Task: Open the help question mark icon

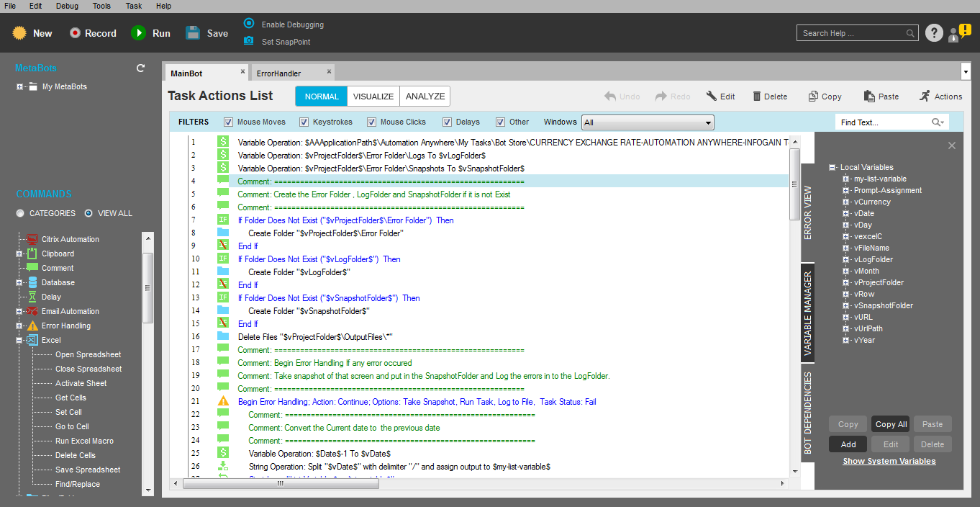Action: point(934,33)
